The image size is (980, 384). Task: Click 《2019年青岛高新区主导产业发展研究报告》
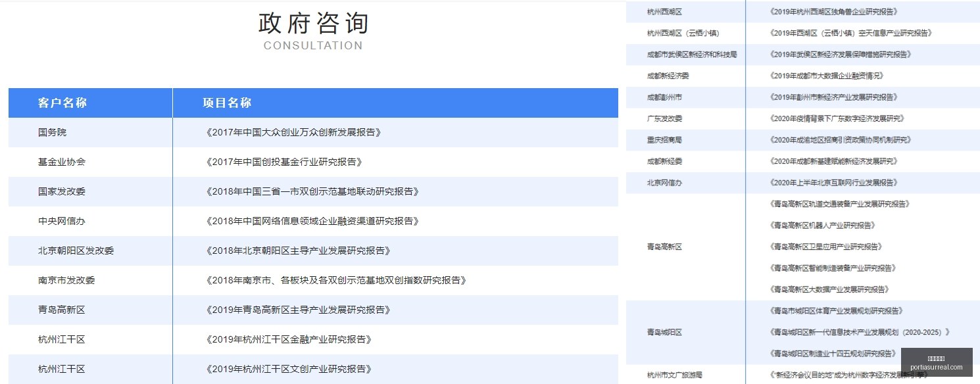click(x=298, y=310)
